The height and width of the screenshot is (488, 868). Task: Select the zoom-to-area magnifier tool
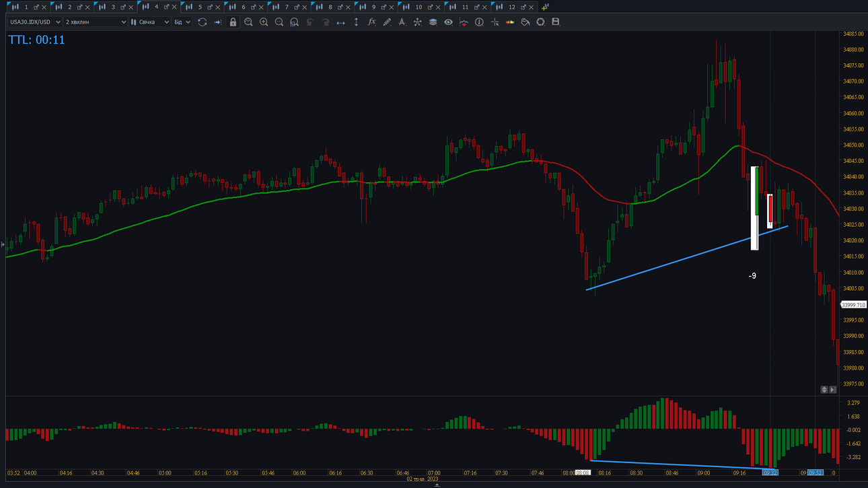(x=294, y=22)
